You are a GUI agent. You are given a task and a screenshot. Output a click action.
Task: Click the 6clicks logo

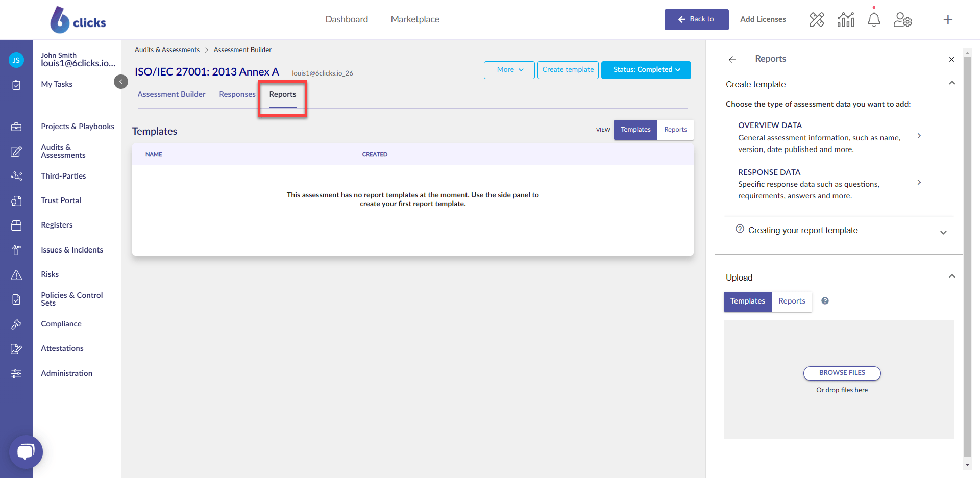coord(78,20)
